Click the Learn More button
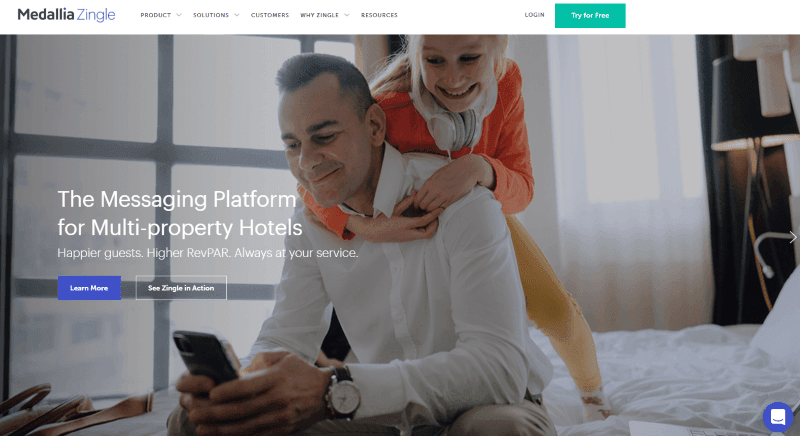 (89, 288)
